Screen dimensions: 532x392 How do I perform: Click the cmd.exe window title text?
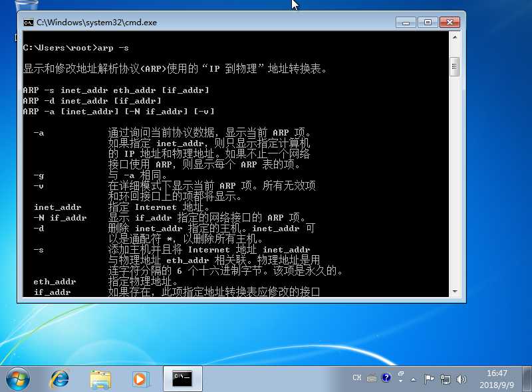pyautogui.click(x=96, y=23)
